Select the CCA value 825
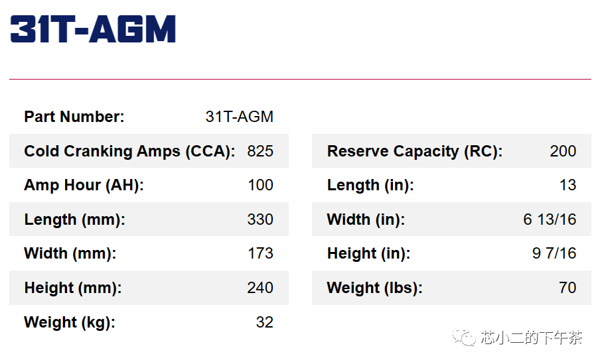Viewport: 602px width, 364px height. pos(260,151)
